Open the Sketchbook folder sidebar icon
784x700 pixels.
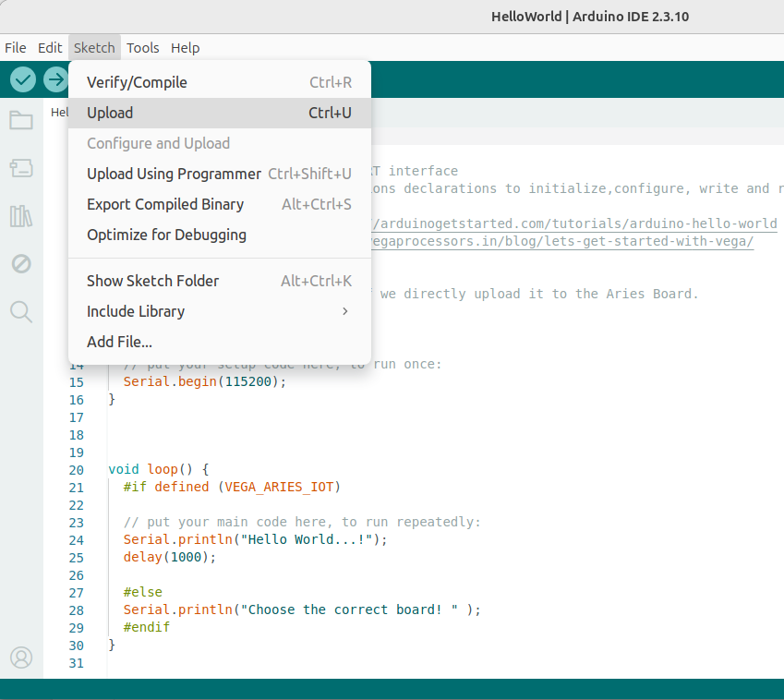point(21,120)
